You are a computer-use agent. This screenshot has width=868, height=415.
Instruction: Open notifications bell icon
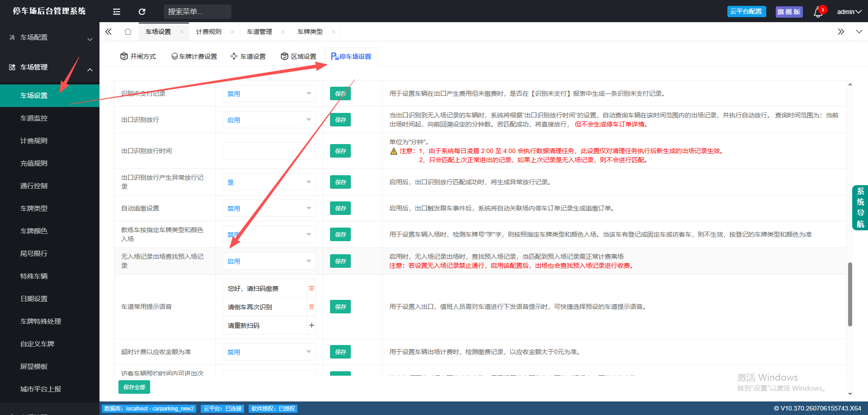coord(818,12)
